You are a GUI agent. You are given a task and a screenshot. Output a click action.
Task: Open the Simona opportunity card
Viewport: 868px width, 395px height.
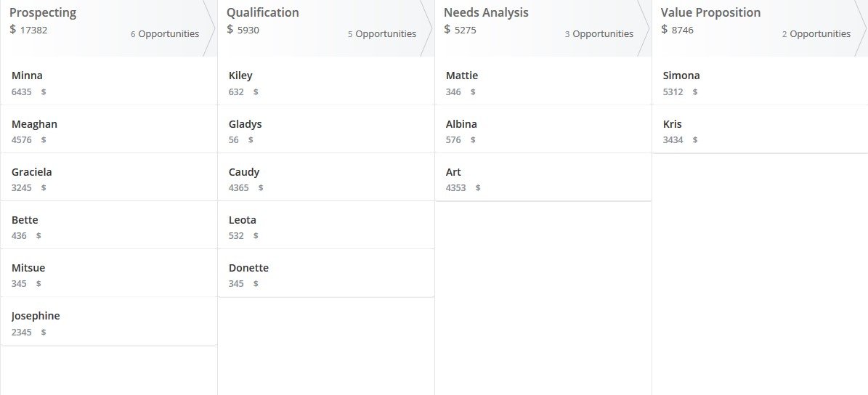pyautogui.click(x=760, y=83)
